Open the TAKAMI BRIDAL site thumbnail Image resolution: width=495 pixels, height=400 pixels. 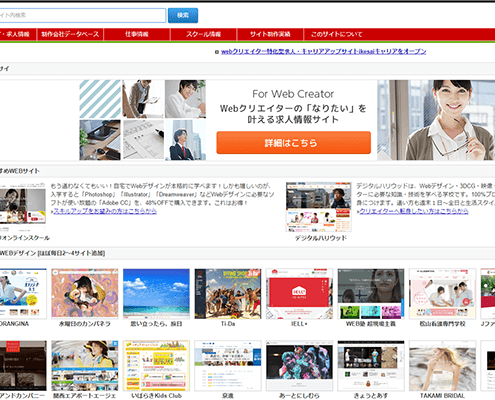[442, 365]
